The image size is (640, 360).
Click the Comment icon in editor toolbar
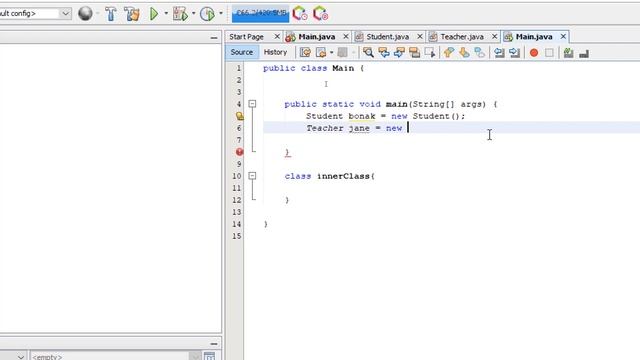(569, 53)
